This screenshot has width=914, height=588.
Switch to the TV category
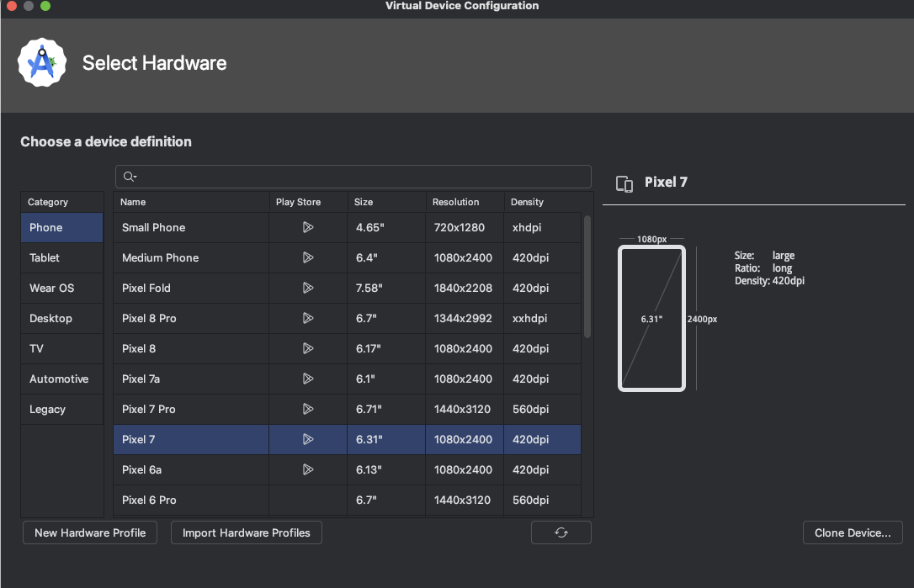tap(61, 348)
